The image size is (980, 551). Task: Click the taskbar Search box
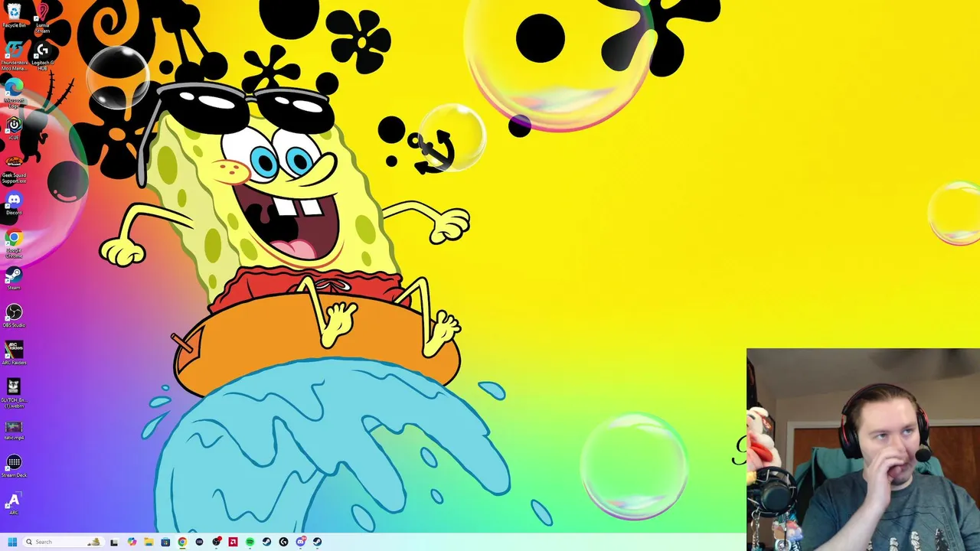pos(64,542)
